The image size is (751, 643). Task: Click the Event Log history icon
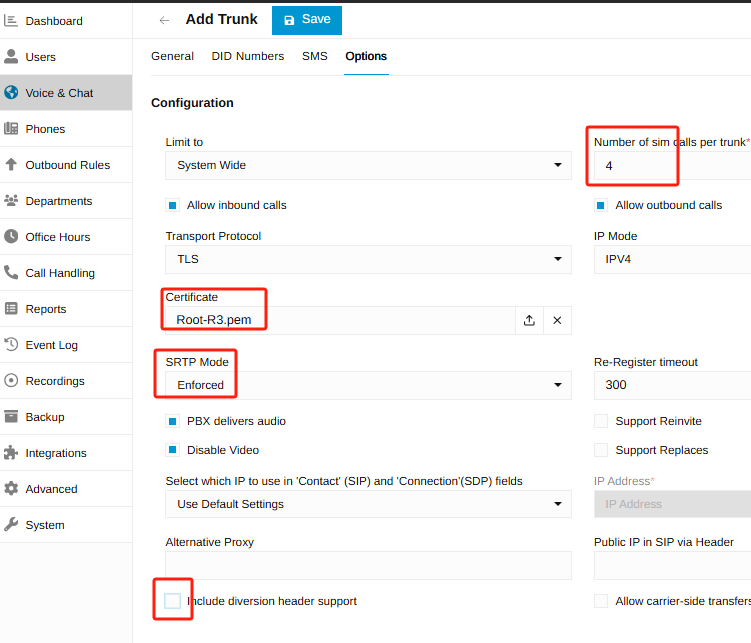[x=11, y=344]
